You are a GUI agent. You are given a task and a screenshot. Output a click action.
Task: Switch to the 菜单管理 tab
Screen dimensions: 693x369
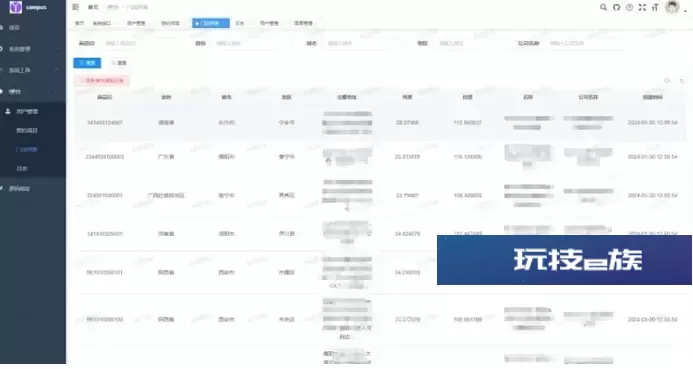point(303,23)
